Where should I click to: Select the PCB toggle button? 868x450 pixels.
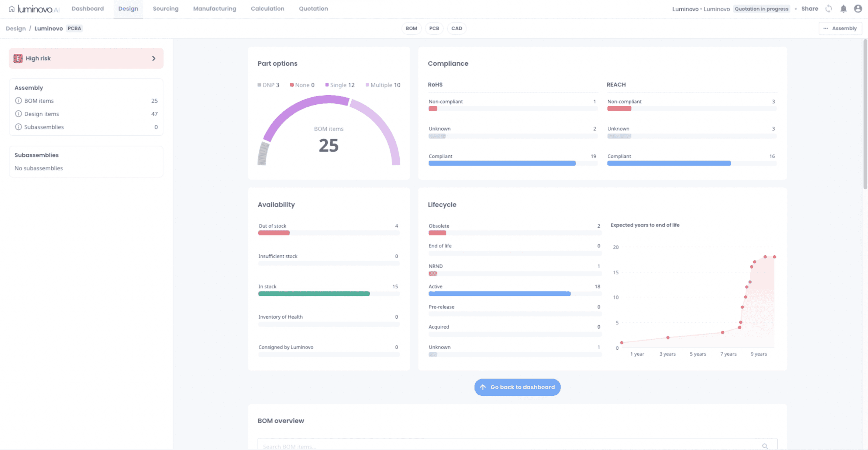[434, 28]
